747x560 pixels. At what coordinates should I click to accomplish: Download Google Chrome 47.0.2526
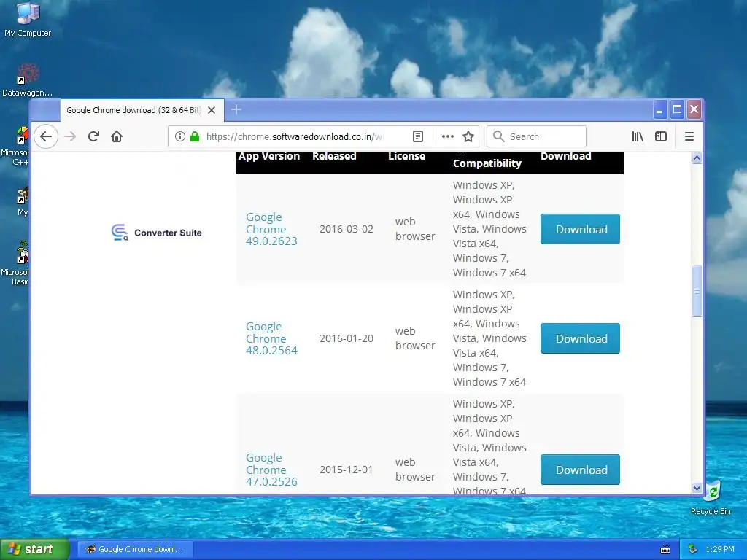click(x=580, y=470)
